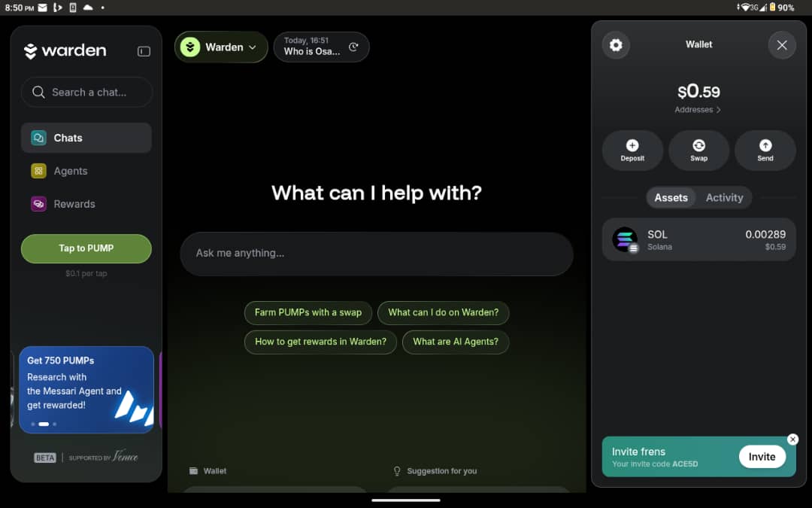
Task: Click the Wi-Fi signal icon in the status bar
Action: coord(744,8)
